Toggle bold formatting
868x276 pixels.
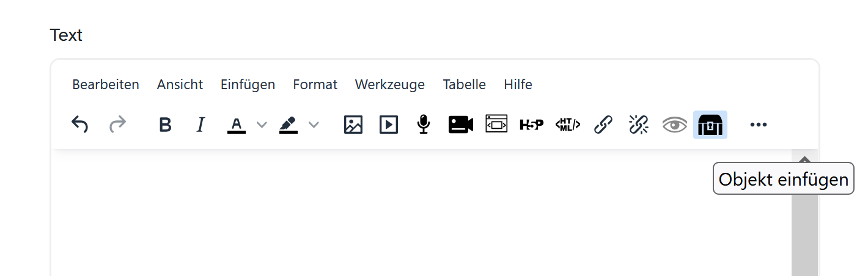(165, 125)
